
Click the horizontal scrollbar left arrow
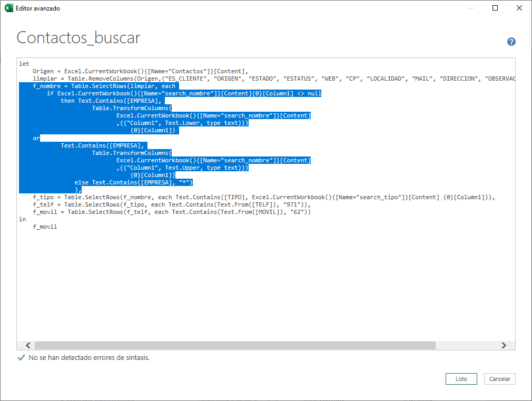click(x=28, y=345)
